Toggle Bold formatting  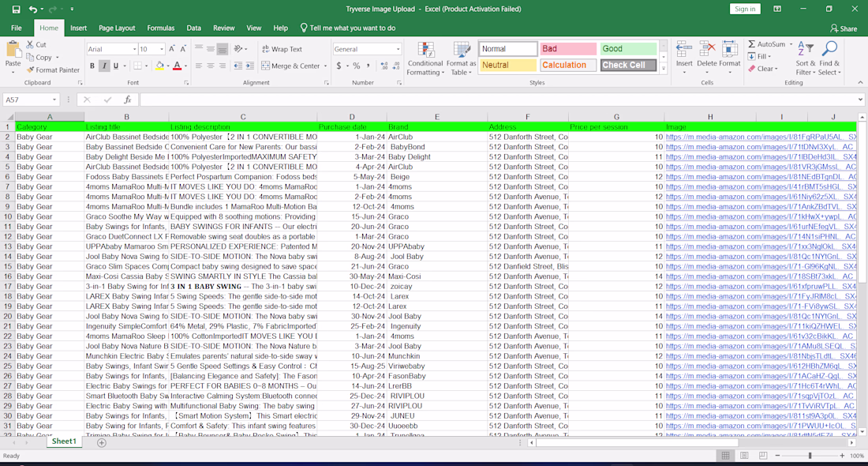click(x=92, y=66)
